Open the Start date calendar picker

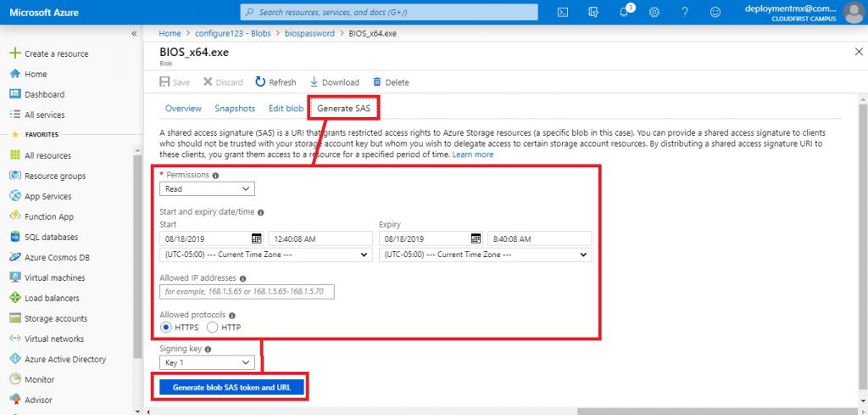coord(256,238)
